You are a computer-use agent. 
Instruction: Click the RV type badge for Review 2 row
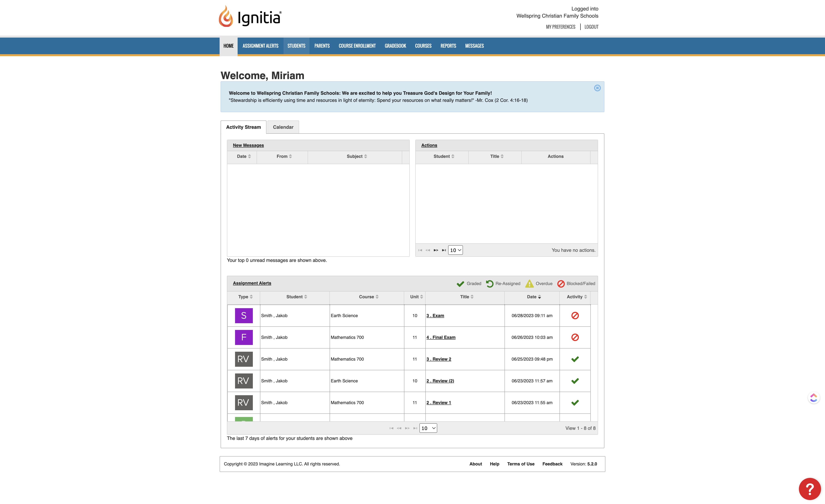pyautogui.click(x=244, y=359)
